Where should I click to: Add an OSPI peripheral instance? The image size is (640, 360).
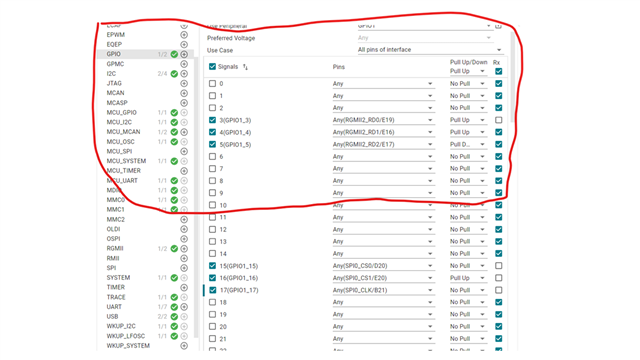click(x=184, y=239)
